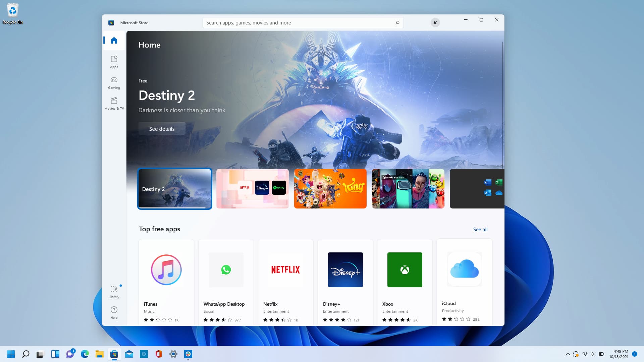Click See all top free apps
Viewport: 644px width, 362px height.
click(480, 229)
